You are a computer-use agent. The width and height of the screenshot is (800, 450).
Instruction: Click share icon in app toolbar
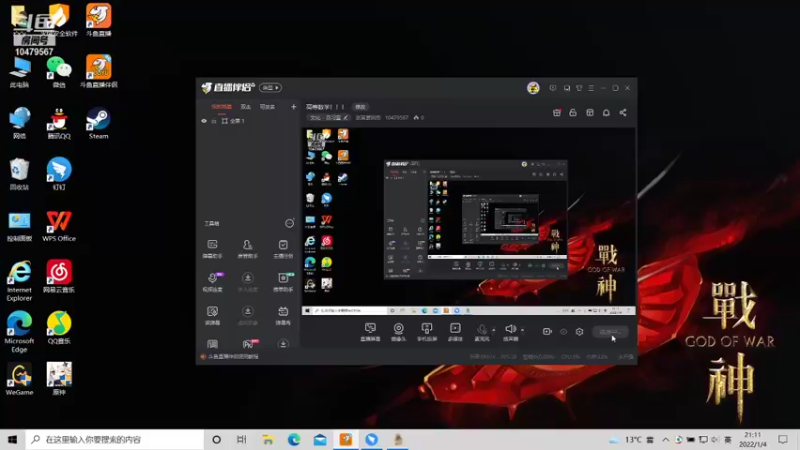623,112
